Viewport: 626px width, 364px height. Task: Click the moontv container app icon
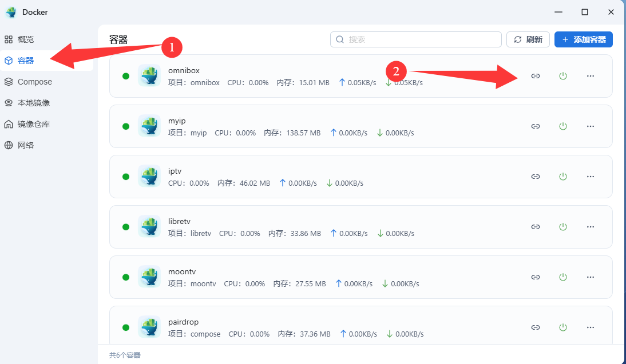pyautogui.click(x=149, y=277)
